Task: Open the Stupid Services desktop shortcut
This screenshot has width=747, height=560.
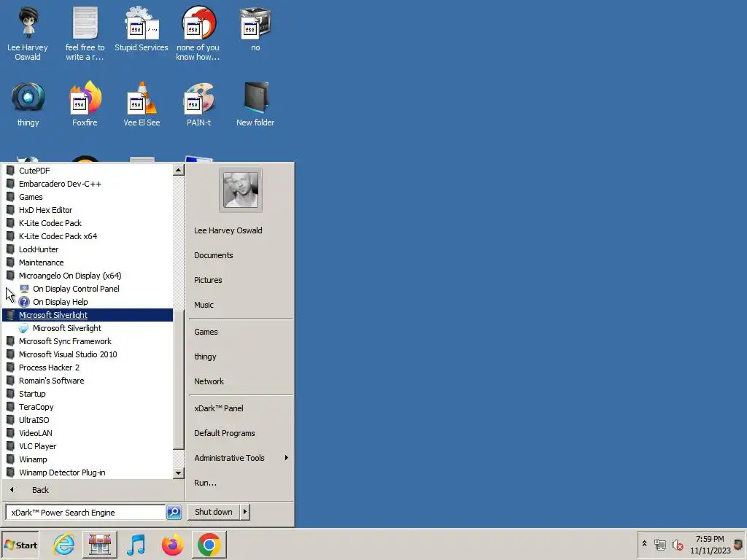Action: pyautogui.click(x=142, y=28)
